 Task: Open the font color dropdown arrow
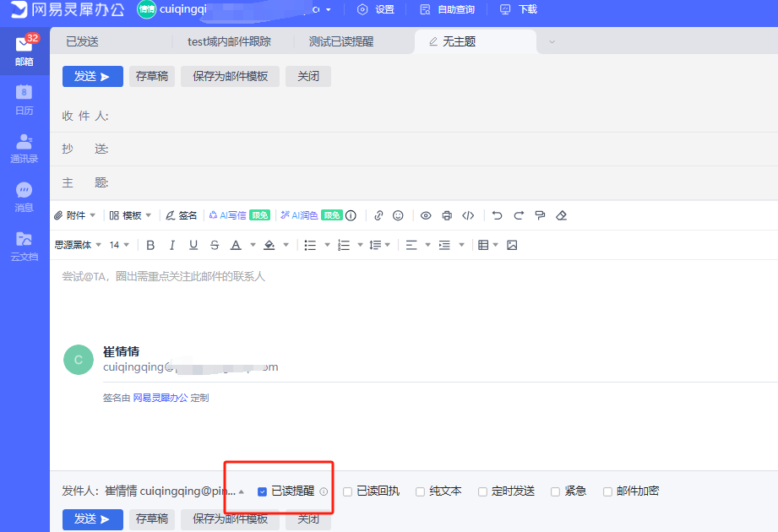pos(253,245)
